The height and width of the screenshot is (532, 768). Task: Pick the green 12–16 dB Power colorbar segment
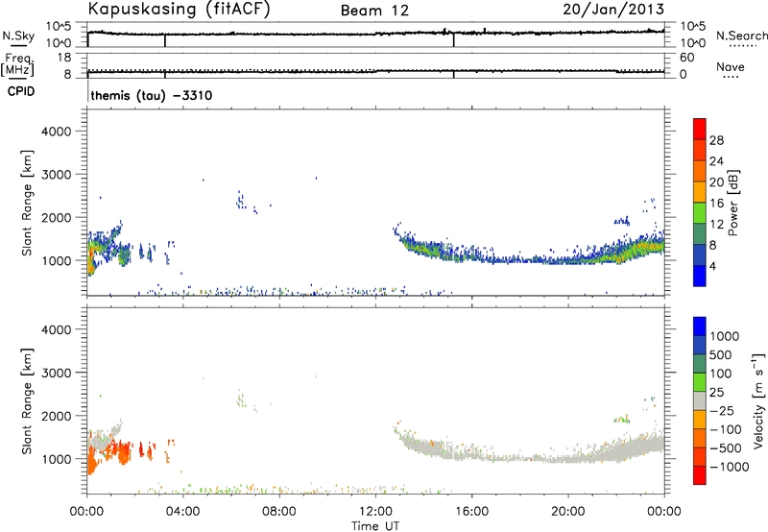700,212
